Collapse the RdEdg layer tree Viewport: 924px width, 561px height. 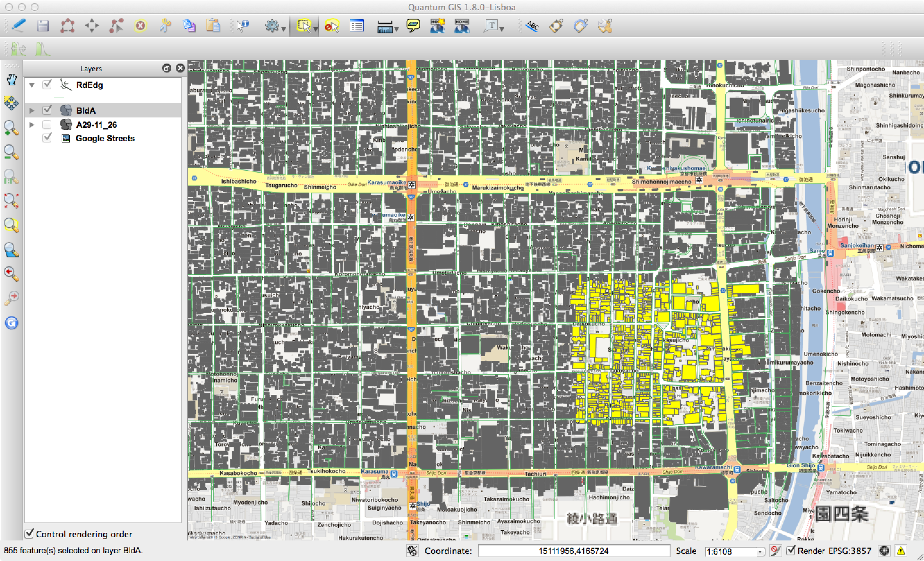pos(32,85)
